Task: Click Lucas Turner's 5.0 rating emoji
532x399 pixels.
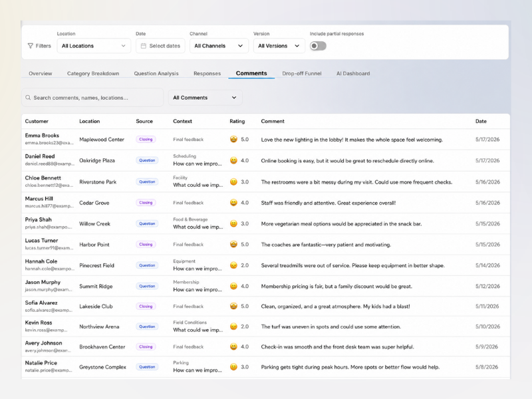Action: tap(233, 244)
